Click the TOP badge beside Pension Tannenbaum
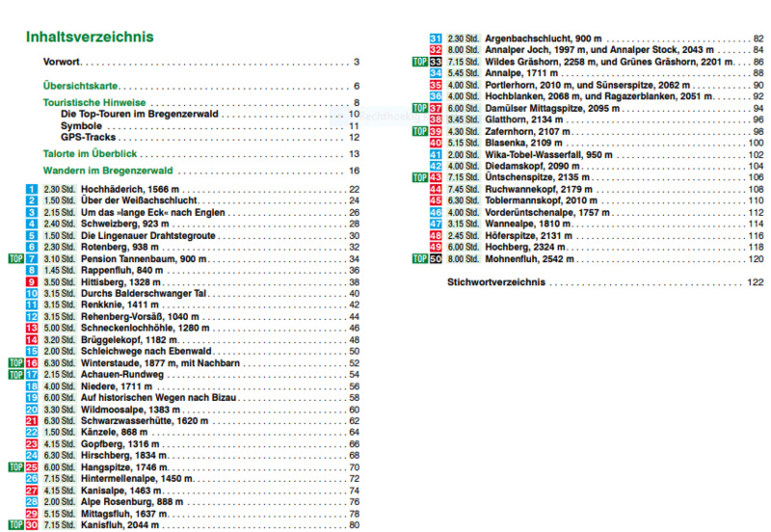Screen dimensions: 771x532 click(16, 258)
